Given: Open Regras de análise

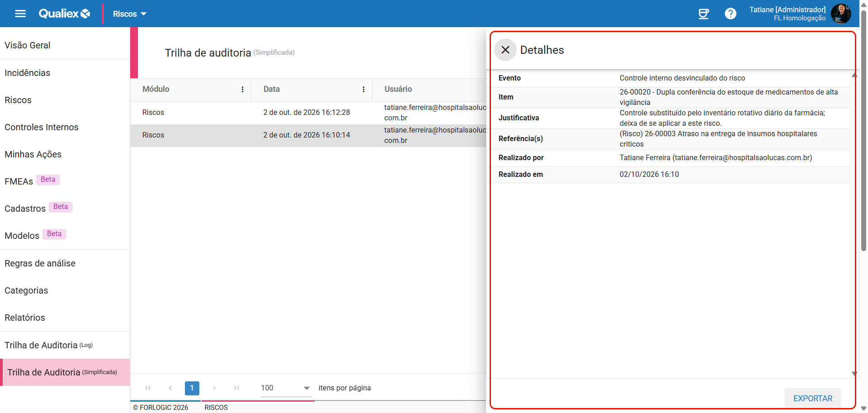Looking at the screenshot, I should point(40,263).
